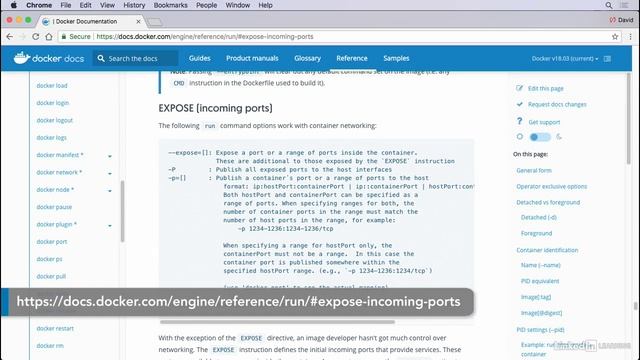Open People menu
Image resolution: width=640 pixels, height=360 pixels.
[207, 5]
